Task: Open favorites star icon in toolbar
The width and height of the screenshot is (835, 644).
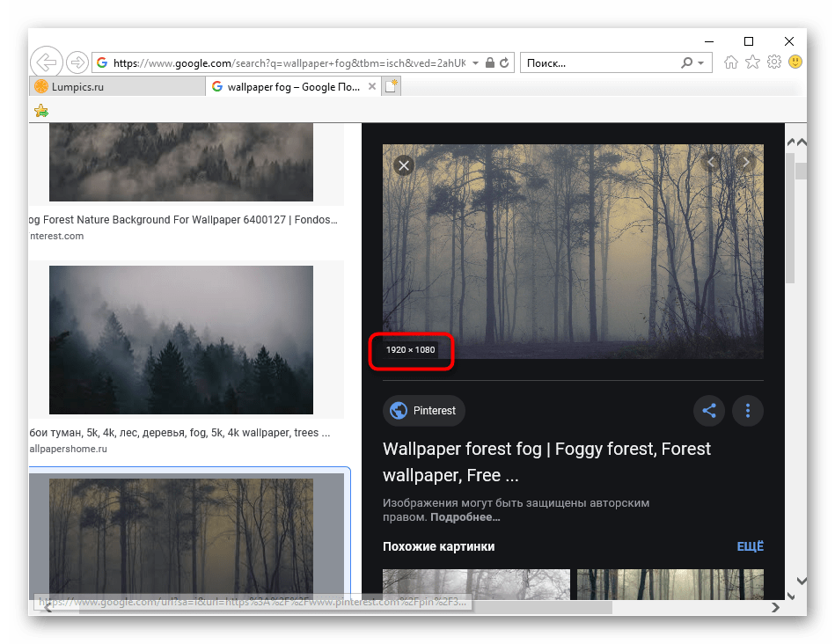Action: pyautogui.click(x=752, y=62)
